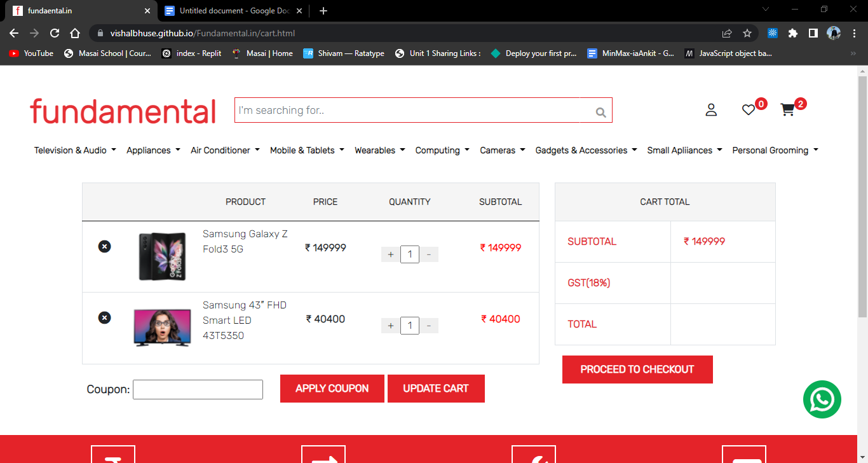Click Samsung Galaxy Z Fold3 5G product name

click(245, 242)
